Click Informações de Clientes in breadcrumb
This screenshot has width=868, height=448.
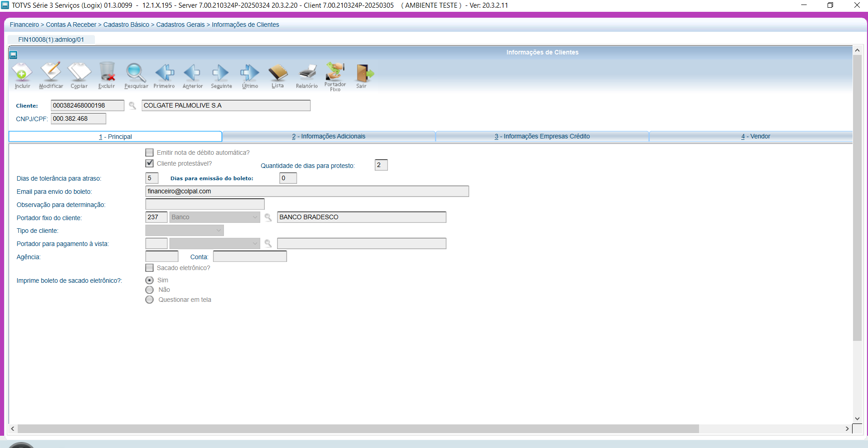[x=245, y=25]
